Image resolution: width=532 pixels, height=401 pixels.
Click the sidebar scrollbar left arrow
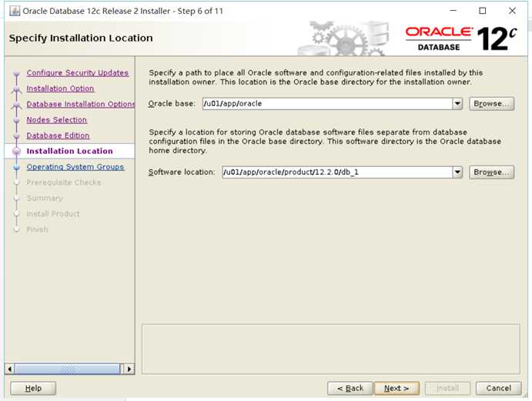(9, 369)
